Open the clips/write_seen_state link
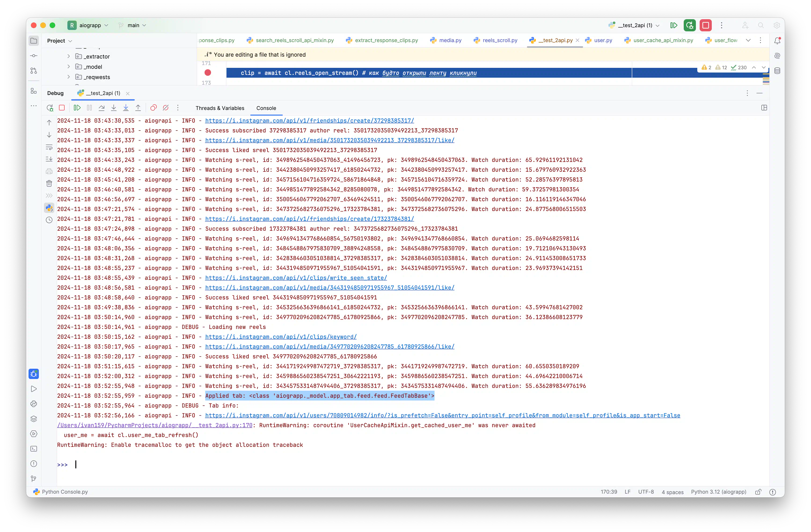 click(296, 278)
